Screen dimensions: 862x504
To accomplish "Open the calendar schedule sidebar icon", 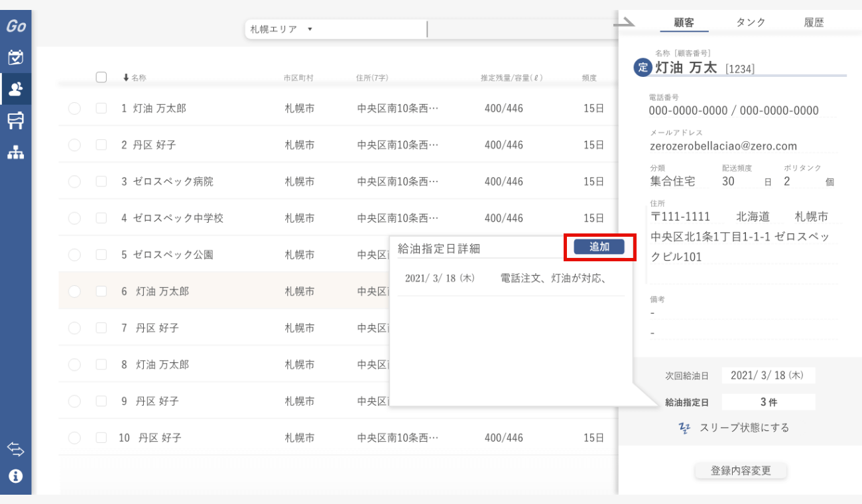I will (15, 57).
